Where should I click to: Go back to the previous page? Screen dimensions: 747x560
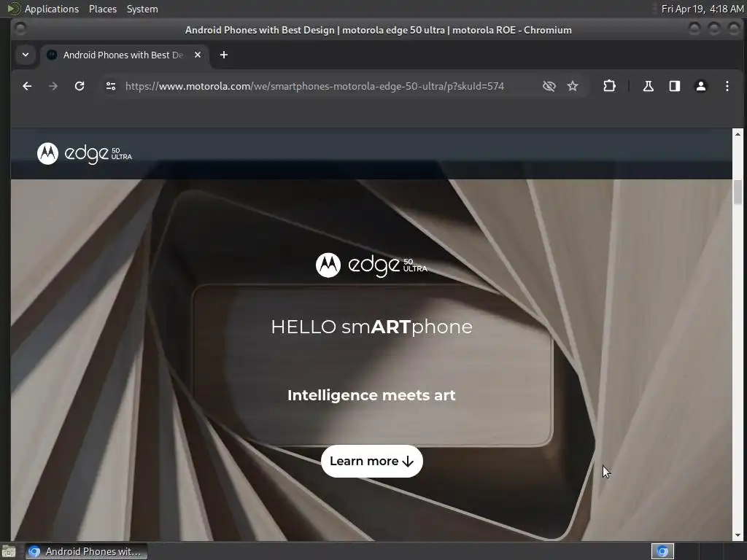(x=27, y=86)
